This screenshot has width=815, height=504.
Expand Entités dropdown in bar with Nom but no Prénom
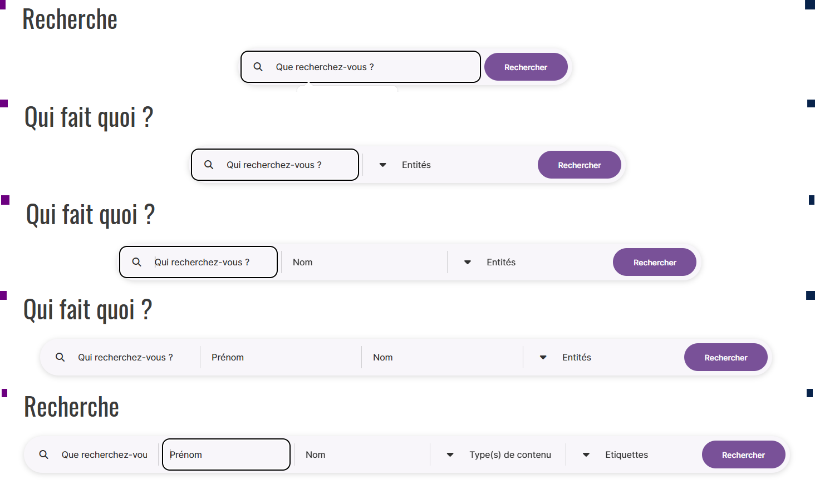pyautogui.click(x=468, y=262)
